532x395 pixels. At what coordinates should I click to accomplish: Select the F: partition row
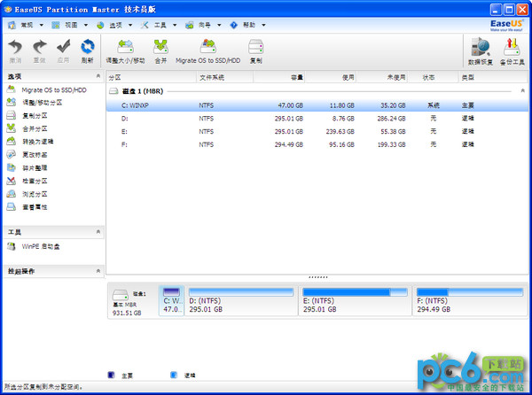click(x=317, y=144)
